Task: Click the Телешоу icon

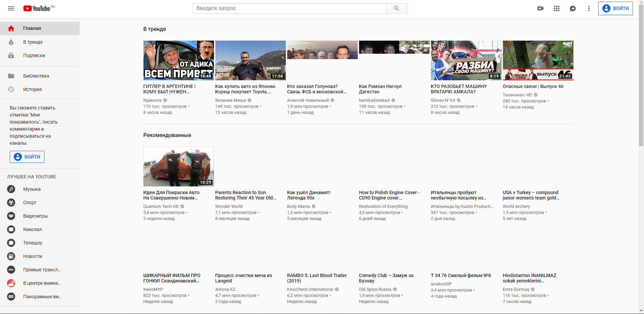Action: (x=11, y=243)
